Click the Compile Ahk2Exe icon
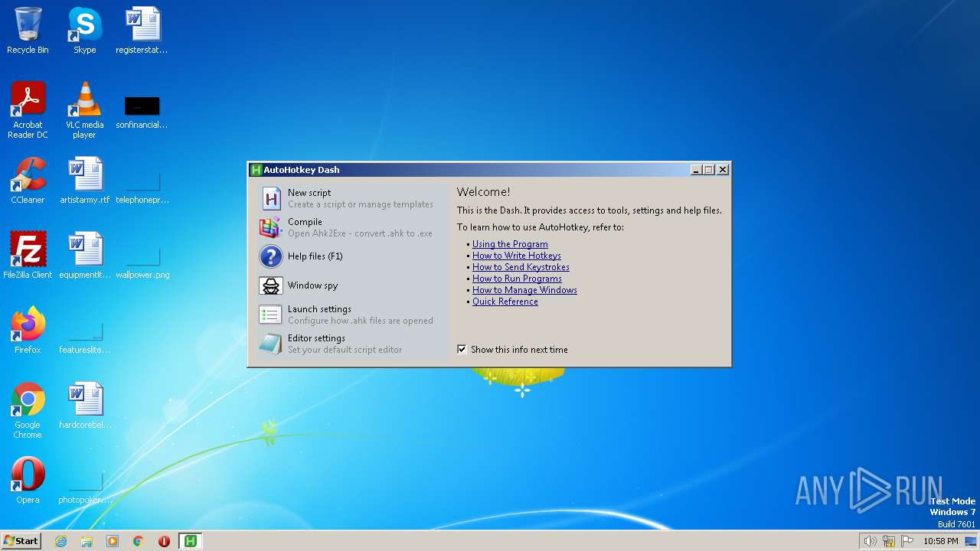This screenshot has height=551, width=980. click(x=270, y=227)
